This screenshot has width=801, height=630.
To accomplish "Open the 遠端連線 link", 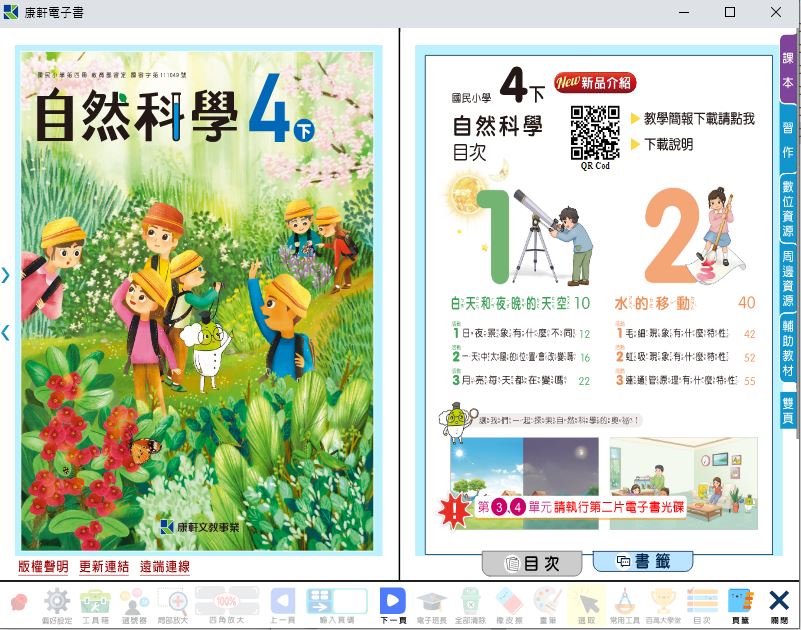I will pos(165,566).
